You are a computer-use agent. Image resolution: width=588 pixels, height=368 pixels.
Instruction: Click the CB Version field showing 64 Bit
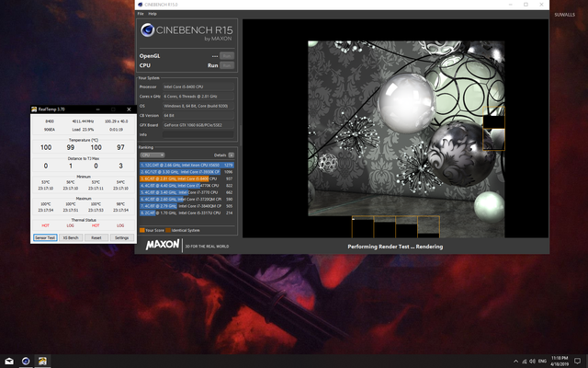pos(198,115)
